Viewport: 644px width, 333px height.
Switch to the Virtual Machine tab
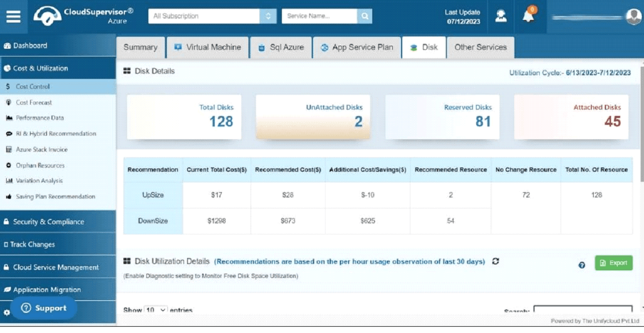207,47
